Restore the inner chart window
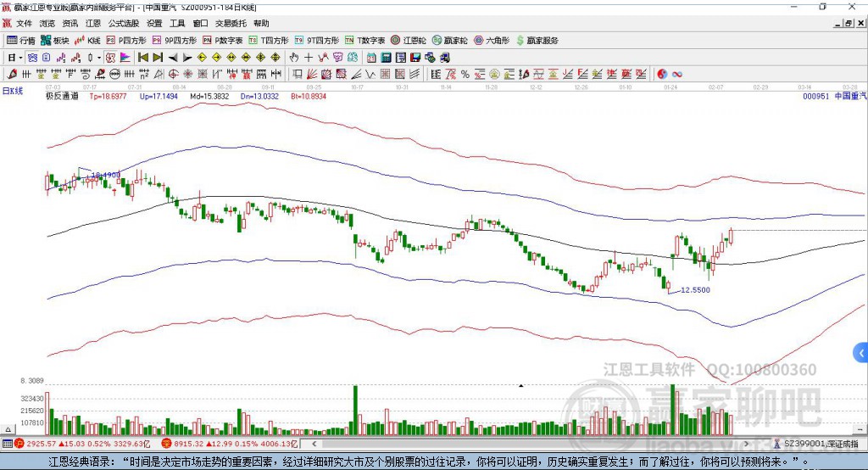Image resolution: width=868 pixels, height=470 pixels. (x=849, y=23)
